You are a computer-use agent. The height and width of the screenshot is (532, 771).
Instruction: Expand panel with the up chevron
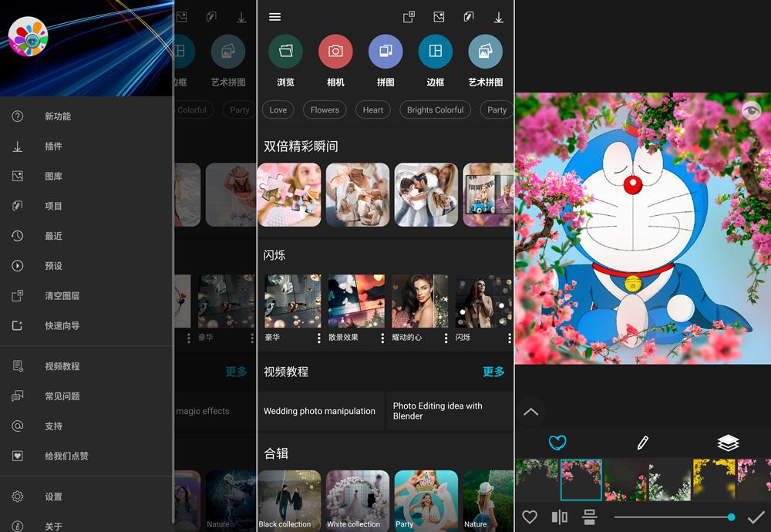[530, 412]
